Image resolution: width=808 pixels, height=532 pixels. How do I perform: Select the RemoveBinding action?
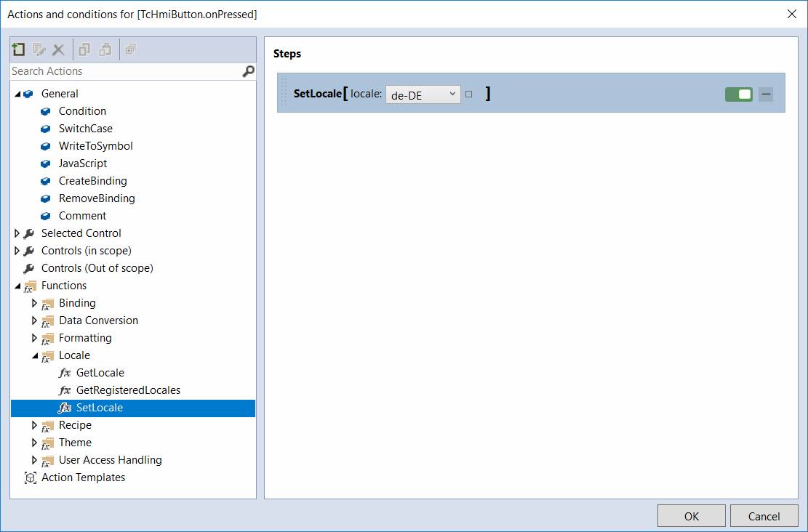(x=97, y=199)
